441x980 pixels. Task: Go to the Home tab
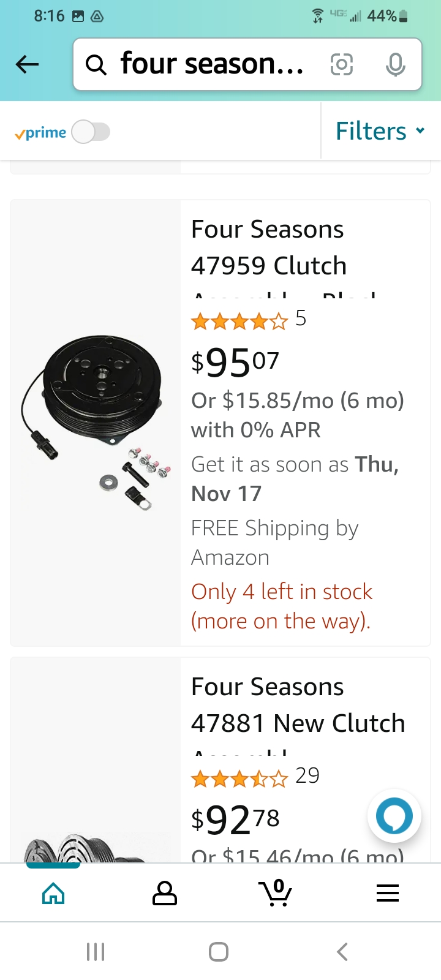(53, 893)
